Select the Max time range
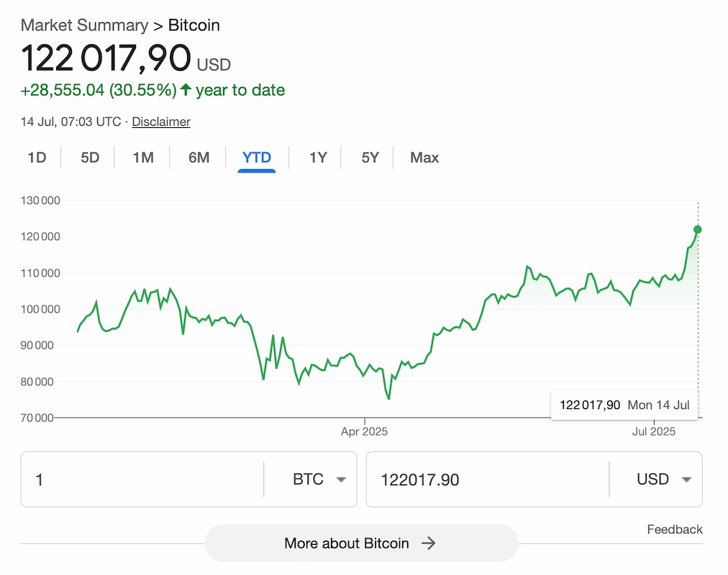728x575 pixels. (x=424, y=157)
